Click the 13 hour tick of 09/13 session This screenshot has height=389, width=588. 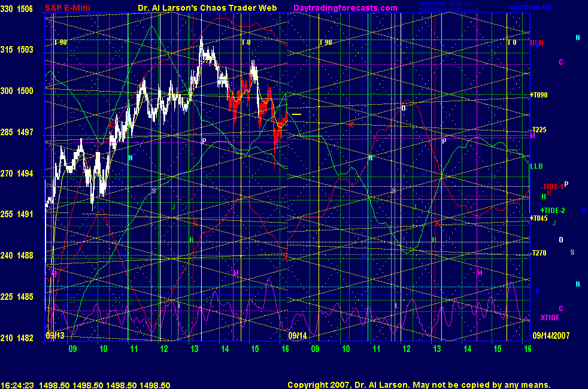point(194,349)
